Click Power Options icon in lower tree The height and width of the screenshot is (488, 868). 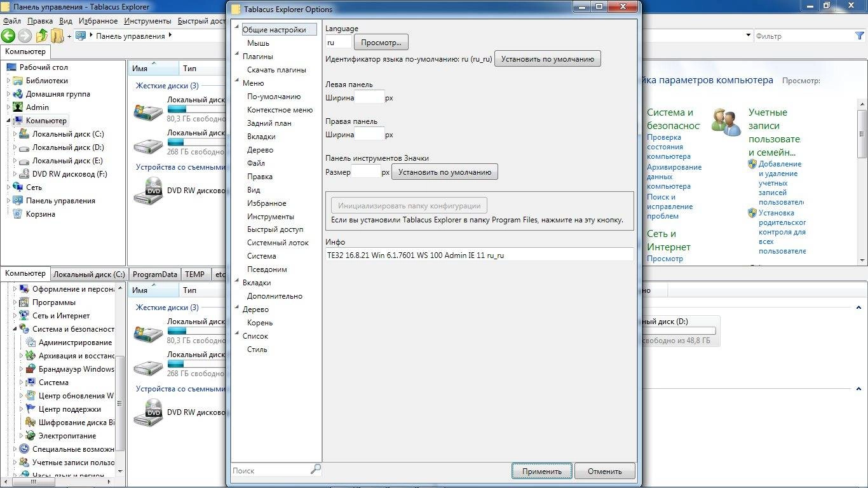[x=31, y=436]
